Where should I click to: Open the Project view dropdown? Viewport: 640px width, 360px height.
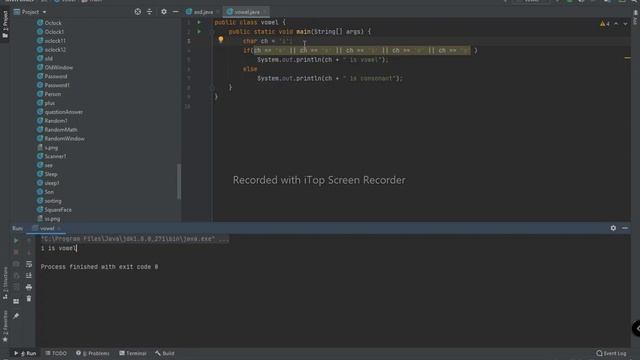point(30,12)
